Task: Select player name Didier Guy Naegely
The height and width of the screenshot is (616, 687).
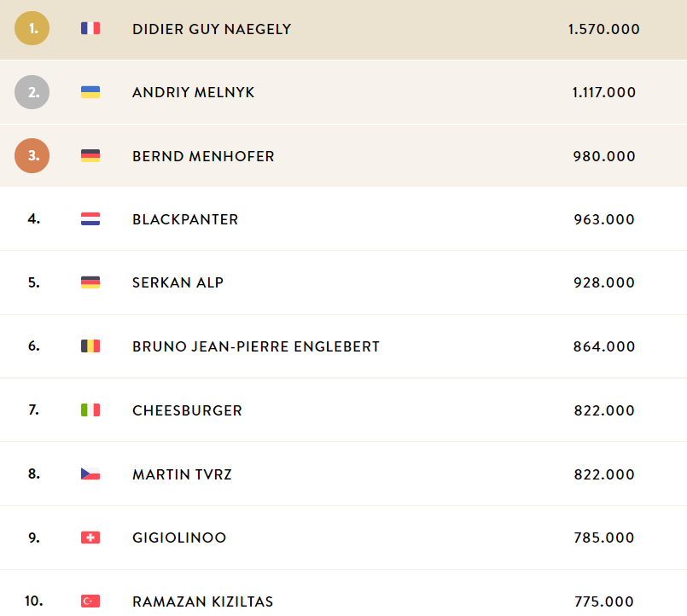Action: (212, 29)
